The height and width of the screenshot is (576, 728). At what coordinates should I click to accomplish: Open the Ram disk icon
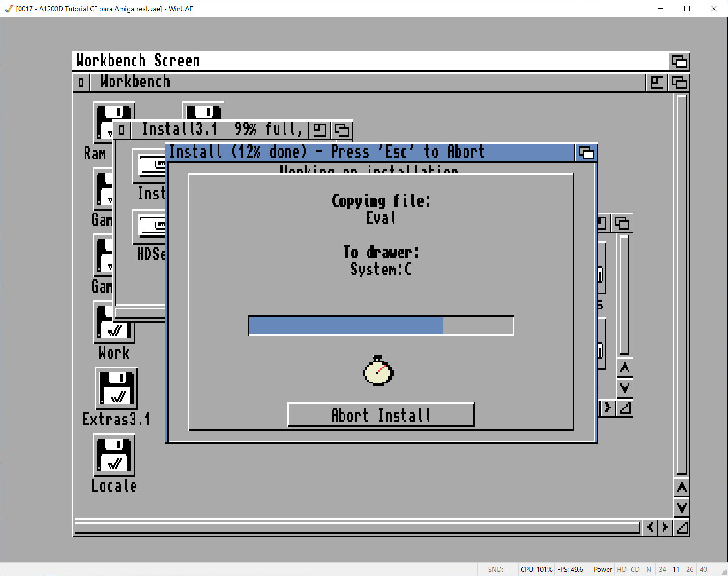[x=103, y=122]
